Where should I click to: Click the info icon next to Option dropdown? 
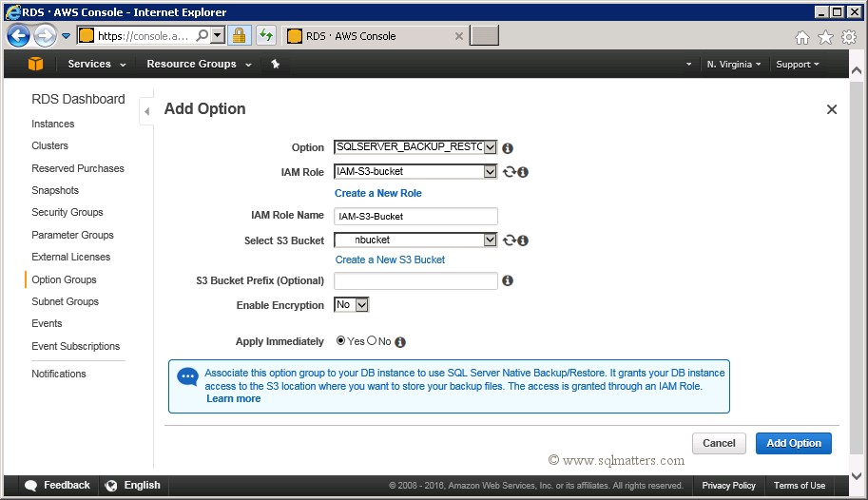pos(508,148)
